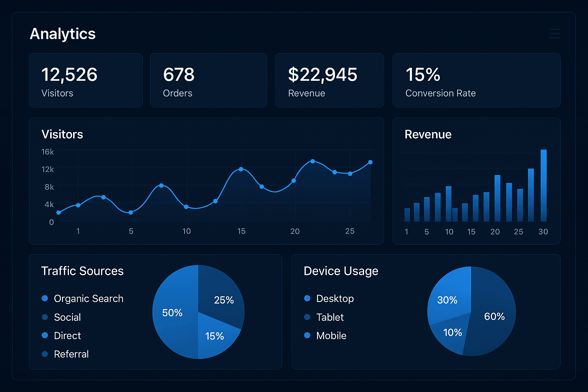The image size is (588, 392).
Task: Select the $22,945 revenue figure
Action: (323, 74)
